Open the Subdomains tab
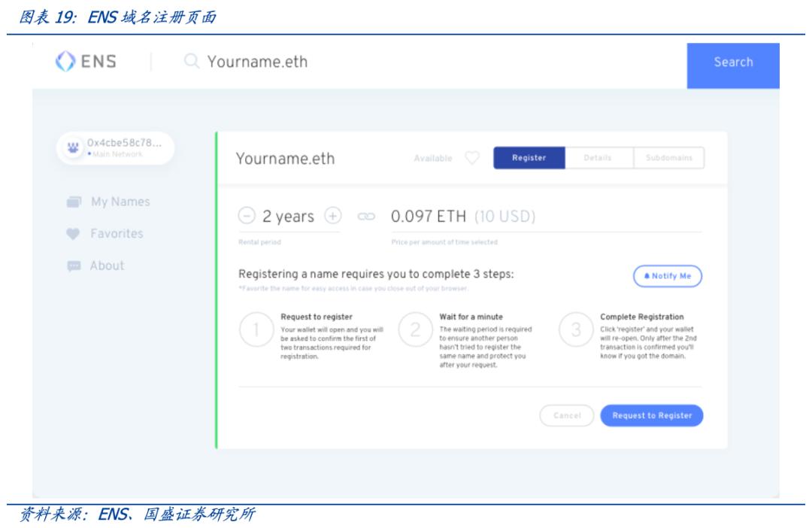The width and height of the screenshot is (812, 528). tap(668, 158)
